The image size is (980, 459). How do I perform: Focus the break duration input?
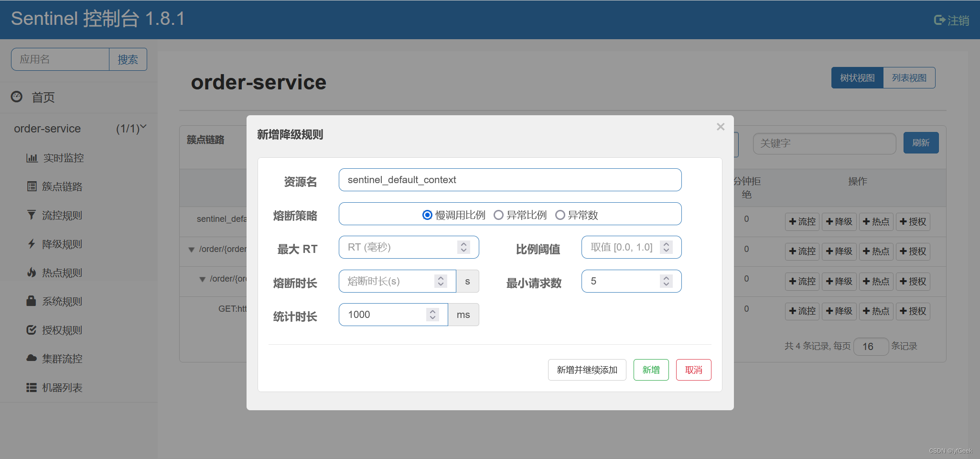tap(398, 281)
